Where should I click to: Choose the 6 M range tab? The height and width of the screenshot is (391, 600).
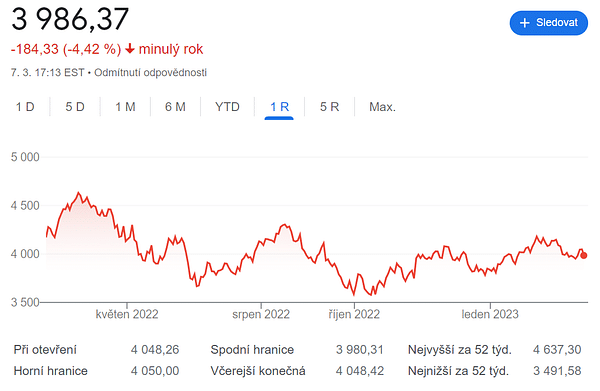click(175, 107)
